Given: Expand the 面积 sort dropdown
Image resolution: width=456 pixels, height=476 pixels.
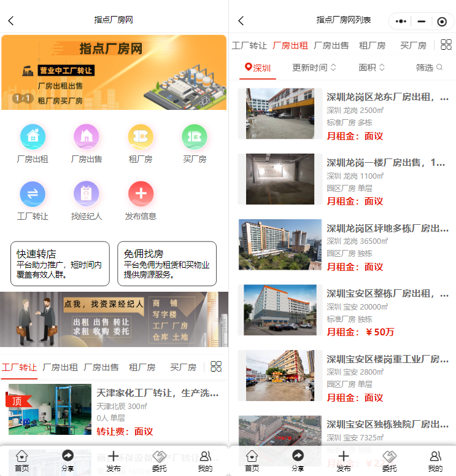Looking at the screenshot, I should 371,68.
